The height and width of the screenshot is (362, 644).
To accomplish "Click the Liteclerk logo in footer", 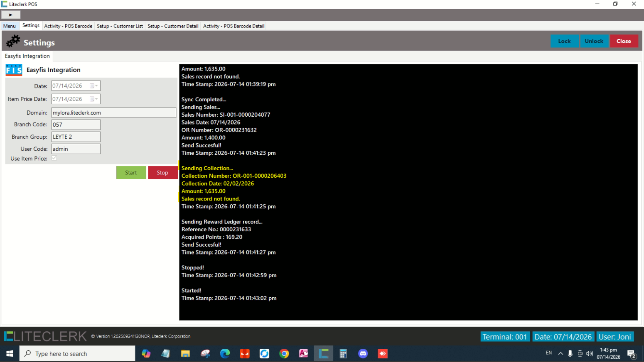I will [x=45, y=336].
